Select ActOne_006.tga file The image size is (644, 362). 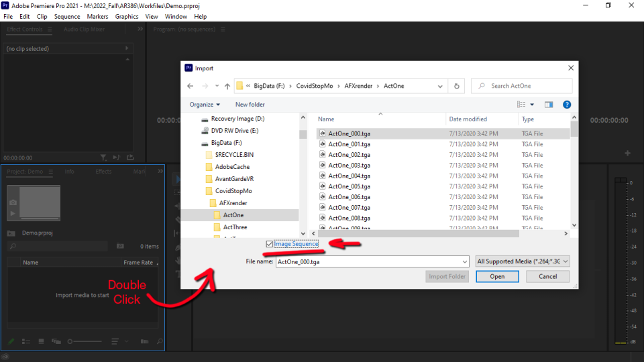[349, 197]
